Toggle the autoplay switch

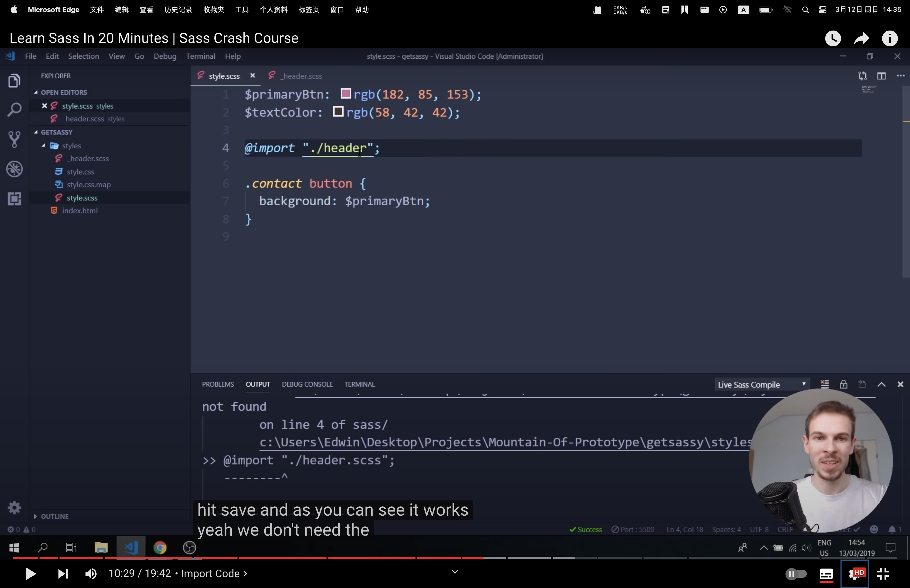(x=796, y=574)
